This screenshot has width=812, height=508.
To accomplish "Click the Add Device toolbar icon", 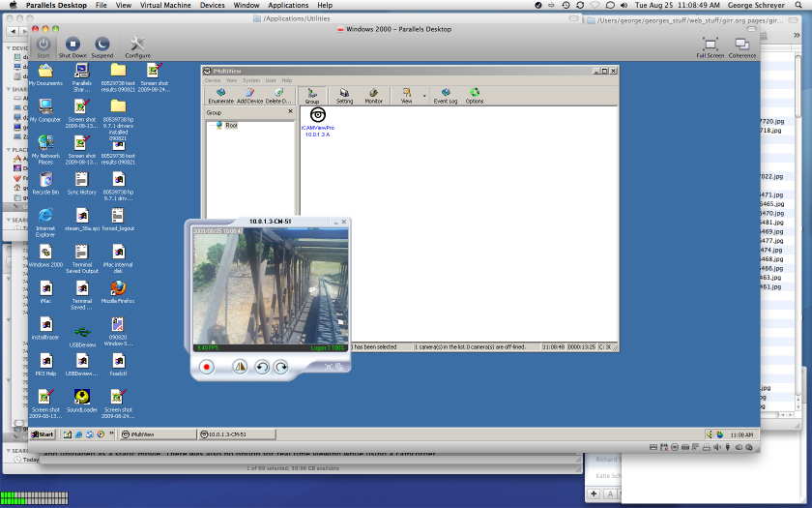I will pos(249,96).
